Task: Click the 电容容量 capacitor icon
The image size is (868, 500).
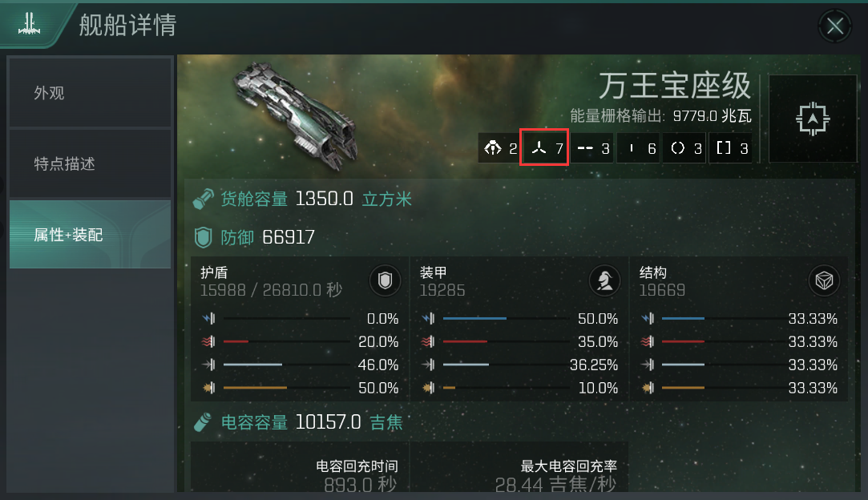Action: [203, 422]
